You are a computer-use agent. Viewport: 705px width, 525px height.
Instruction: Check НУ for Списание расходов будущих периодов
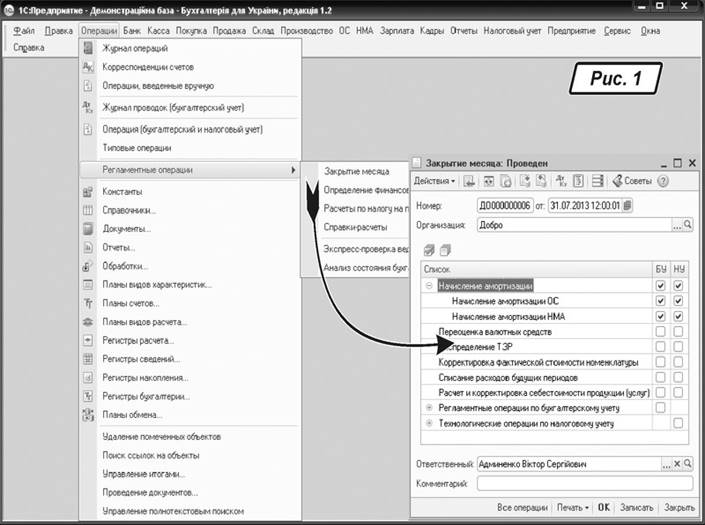(x=678, y=378)
